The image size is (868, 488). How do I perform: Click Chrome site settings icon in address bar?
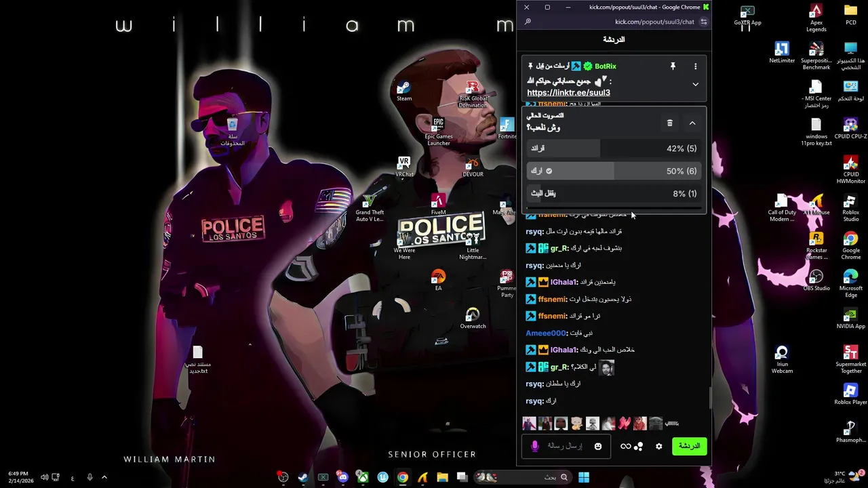(703, 22)
